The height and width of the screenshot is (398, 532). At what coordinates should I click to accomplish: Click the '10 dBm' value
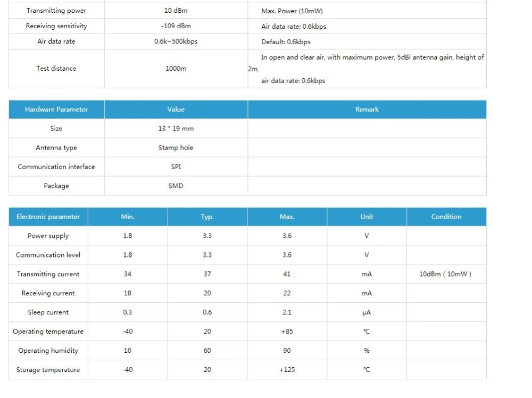(176, 11)
